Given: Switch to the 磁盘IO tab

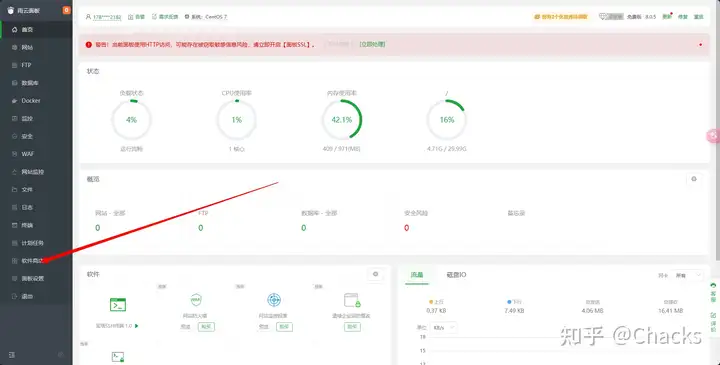Looking at the screenshot, I should click(456, 275).
